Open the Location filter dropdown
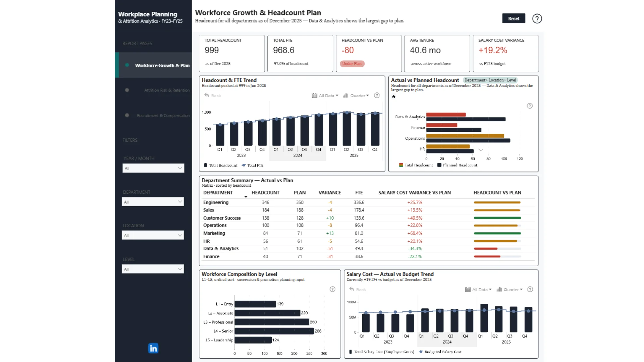 point(153,235)
